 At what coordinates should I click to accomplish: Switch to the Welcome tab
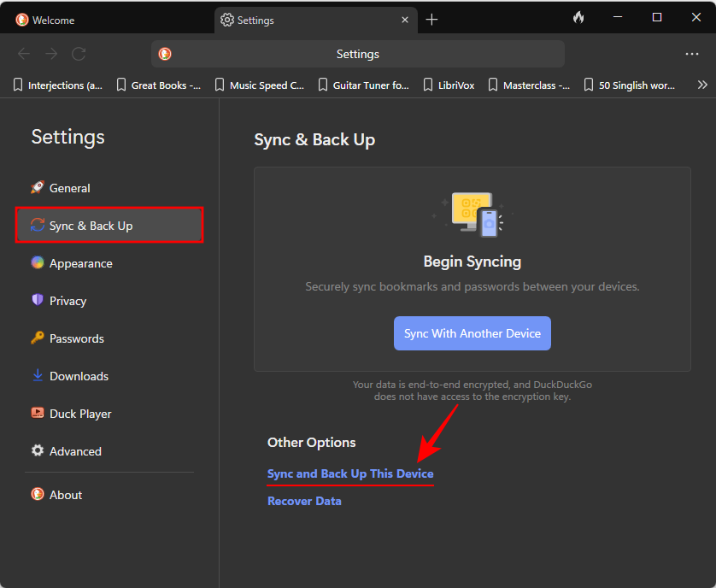[108, 21]
